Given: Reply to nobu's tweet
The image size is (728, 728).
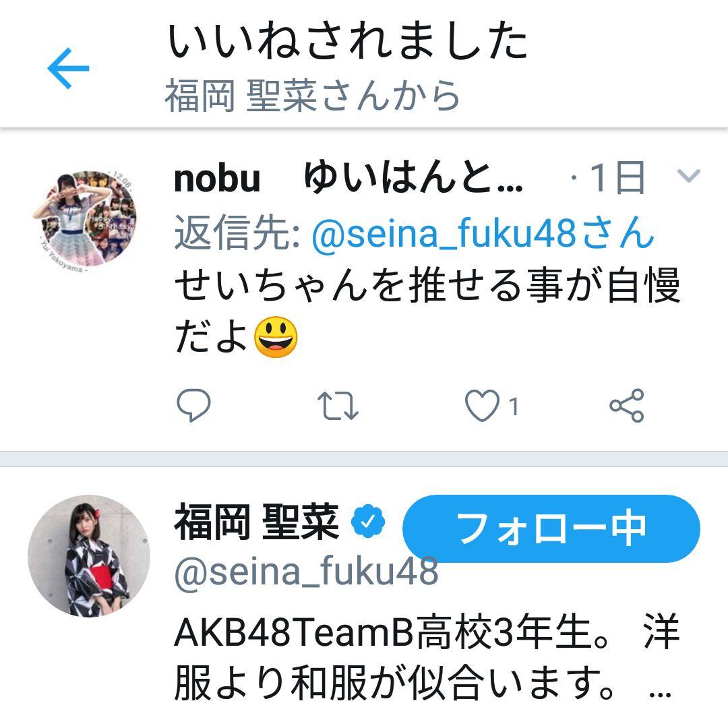Looking at the screenshot, I should point(194,406).
